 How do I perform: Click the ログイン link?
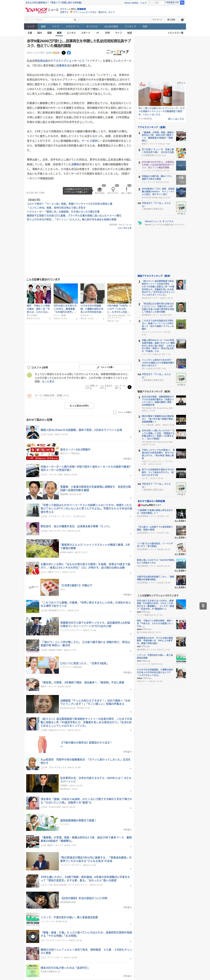pos(64,12)
